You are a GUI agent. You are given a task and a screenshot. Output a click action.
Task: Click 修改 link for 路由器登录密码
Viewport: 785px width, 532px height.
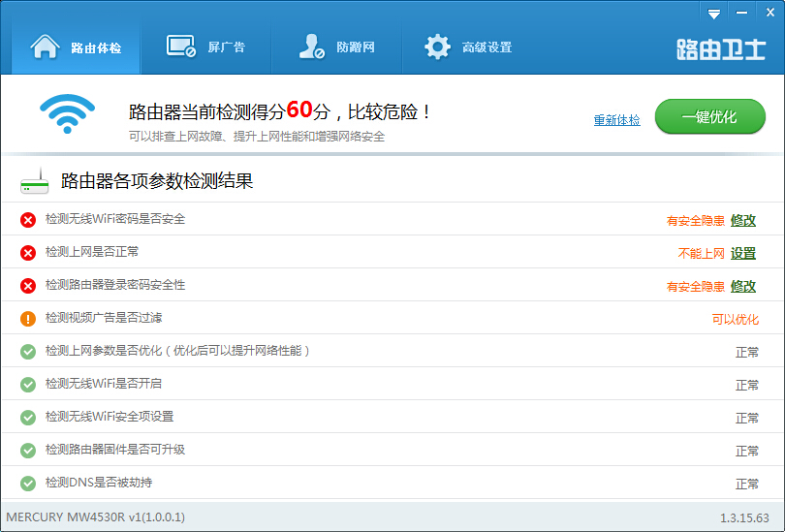[x=743, y=286]
